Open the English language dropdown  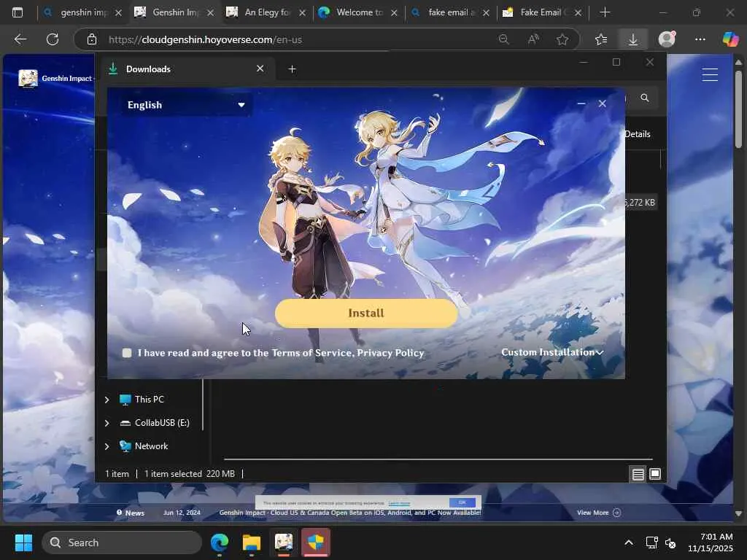[186, 105]
